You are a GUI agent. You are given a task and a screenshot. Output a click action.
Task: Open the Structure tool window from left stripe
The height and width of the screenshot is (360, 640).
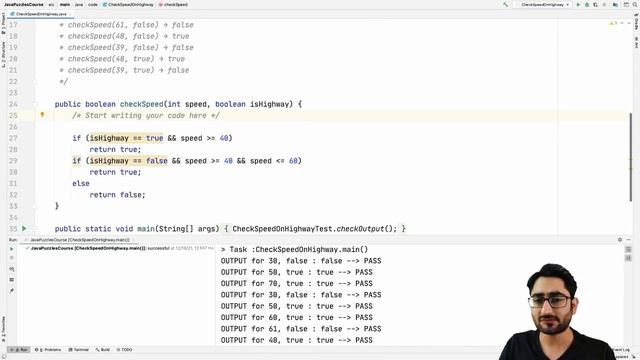[3, 54]
